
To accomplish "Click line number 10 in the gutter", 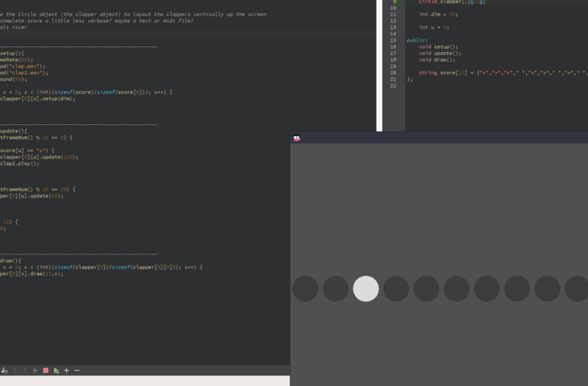I will (x=393, y=8).
